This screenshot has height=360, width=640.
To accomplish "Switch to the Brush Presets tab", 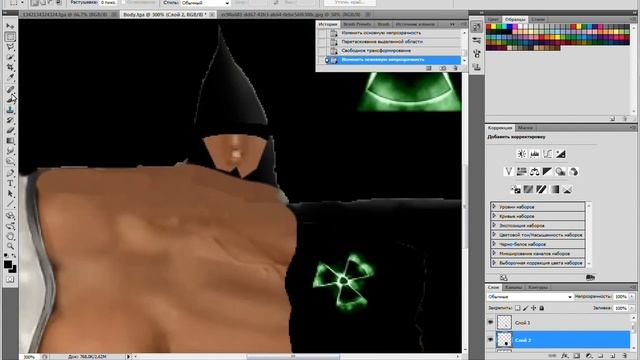I will [357, 24].
